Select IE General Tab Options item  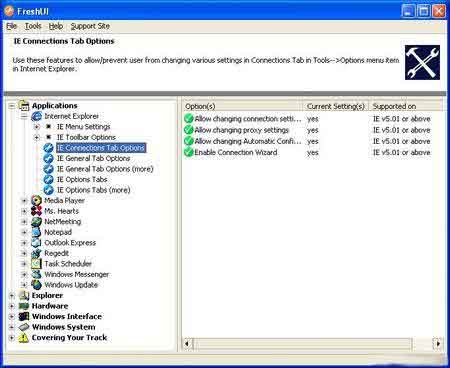(x=93, y=158)
